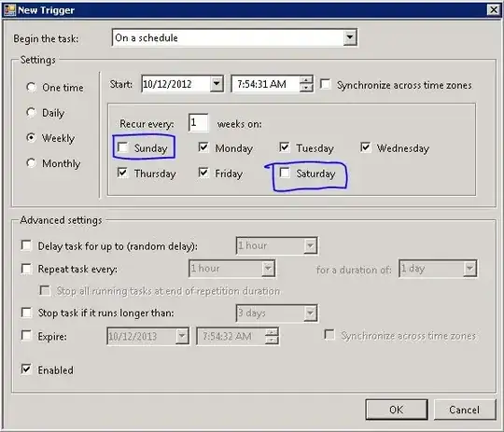Click the Begin the task label
Image resolution: width=504 pixels, height=432 pixels.
46,39
